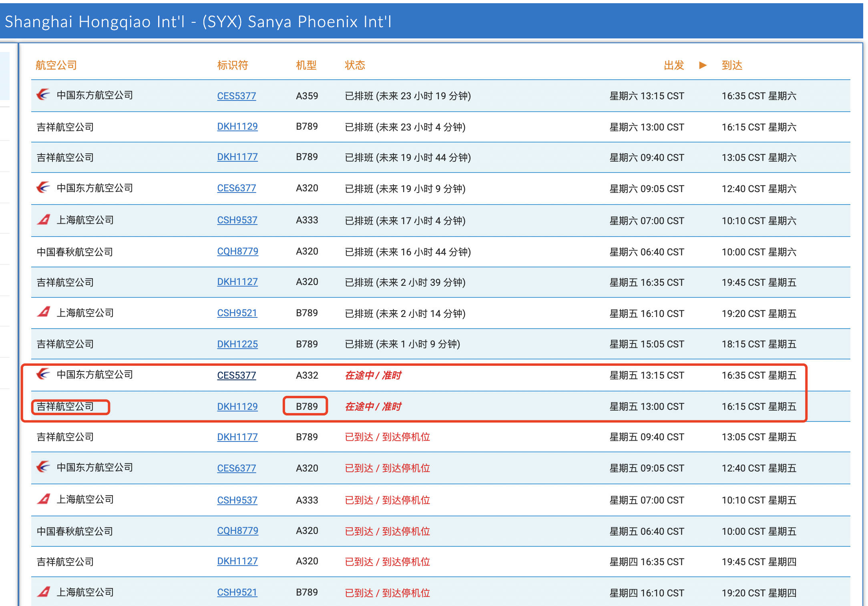Click the 出发 column header
Image resolution: width=868 pixels, height=606 pixels.
[x=674, y=65]
